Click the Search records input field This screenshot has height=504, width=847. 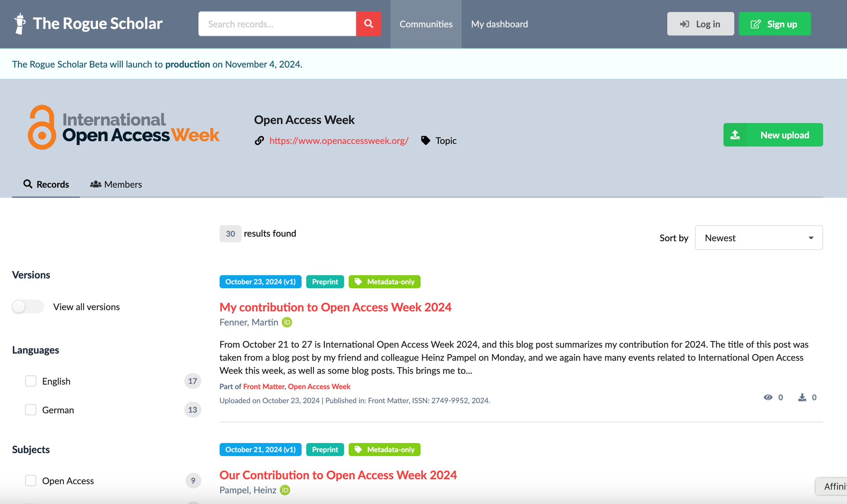[277, 24]
